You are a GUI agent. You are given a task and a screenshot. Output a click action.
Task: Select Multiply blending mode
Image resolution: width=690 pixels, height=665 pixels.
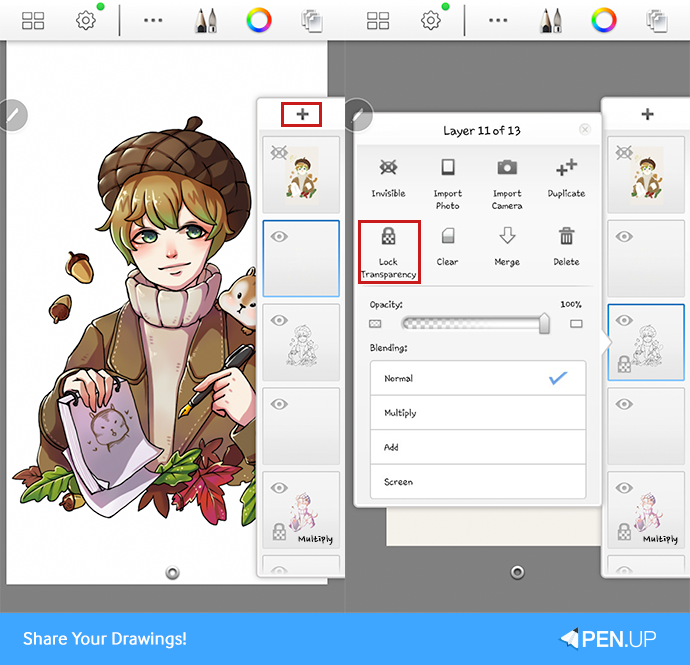point(478,412)
